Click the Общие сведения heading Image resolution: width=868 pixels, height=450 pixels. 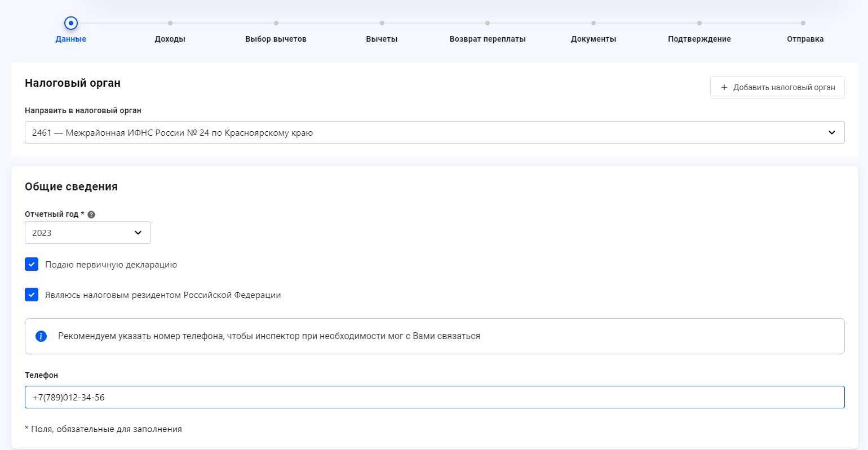pos(71,186)
